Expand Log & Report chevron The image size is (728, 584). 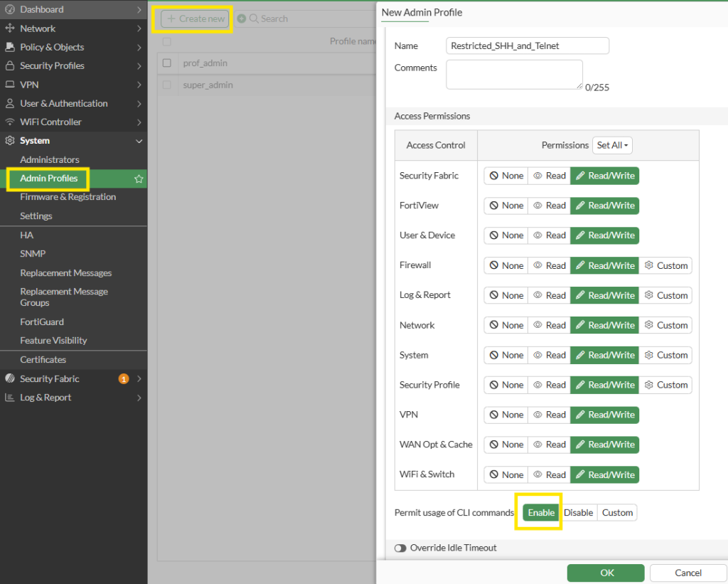[139, 398]
